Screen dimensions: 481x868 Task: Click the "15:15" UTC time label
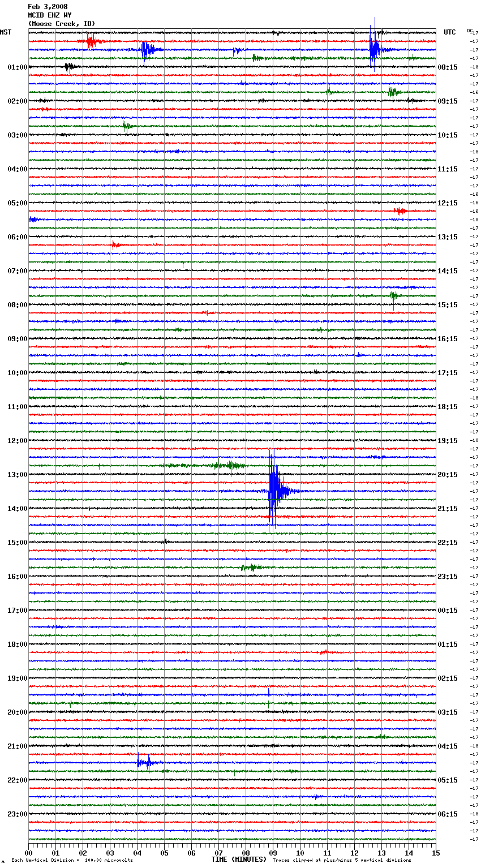pyautogui.click(x=448, y=305)
